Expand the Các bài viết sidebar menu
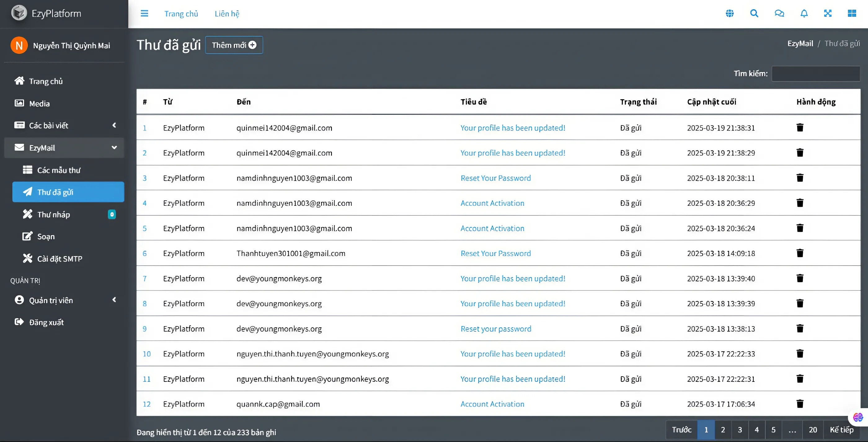The height and width of the screenshot is (442, 868). pyautogui.click(x=64, y=125)
